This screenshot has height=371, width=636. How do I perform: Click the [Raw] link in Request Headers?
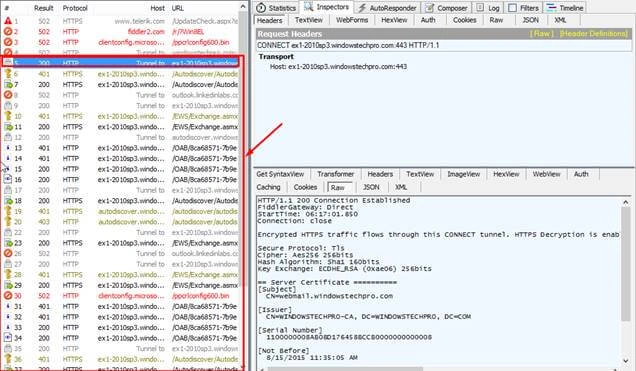click(x=541, y=34)
